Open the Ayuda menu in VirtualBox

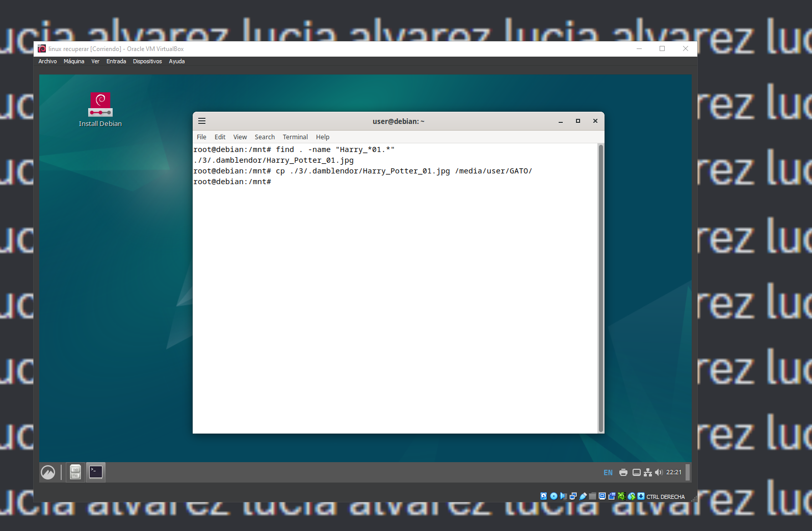(177, 61)
